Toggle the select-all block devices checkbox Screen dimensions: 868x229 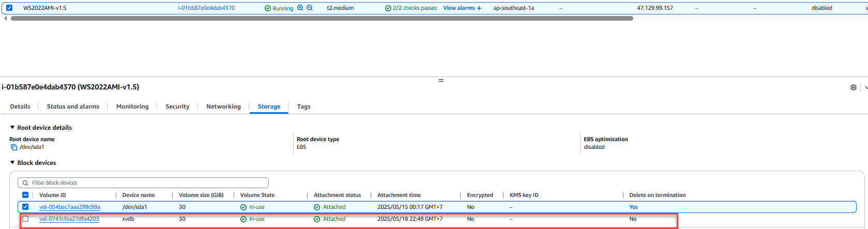point(25,195)
